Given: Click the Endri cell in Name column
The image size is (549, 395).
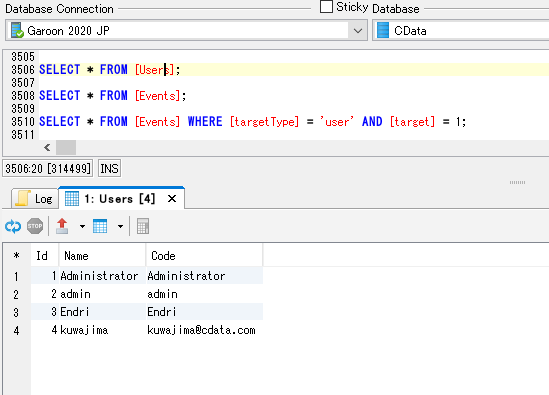Looking at the screenshot, I should (x=102, y=312).
